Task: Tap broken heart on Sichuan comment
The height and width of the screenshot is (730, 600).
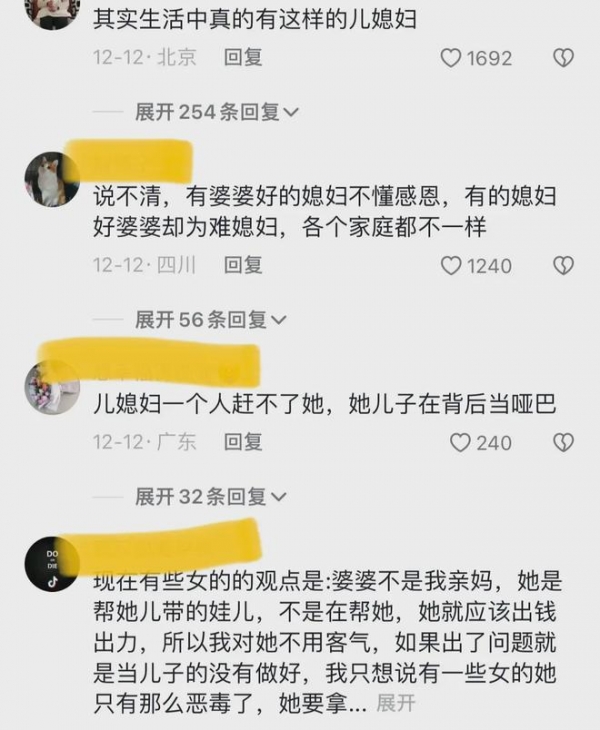Action: click(563, 266)
